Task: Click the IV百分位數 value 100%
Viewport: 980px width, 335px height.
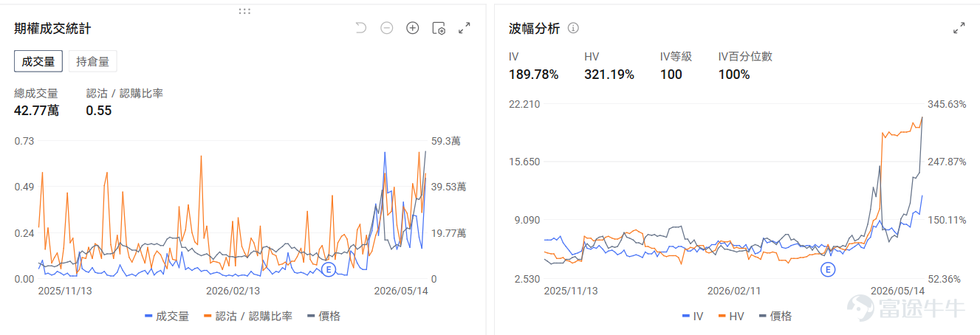Action: click(734, 75)
